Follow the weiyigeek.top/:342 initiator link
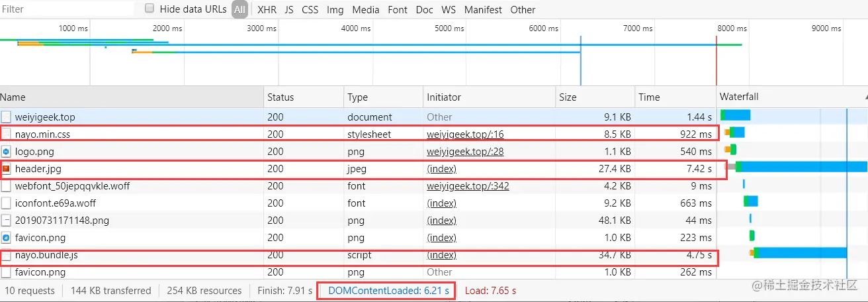The image size is (868, 302). [x=468, y=185]
